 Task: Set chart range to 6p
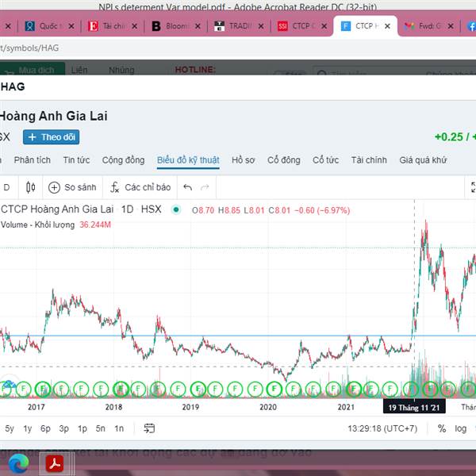point(45,428)
